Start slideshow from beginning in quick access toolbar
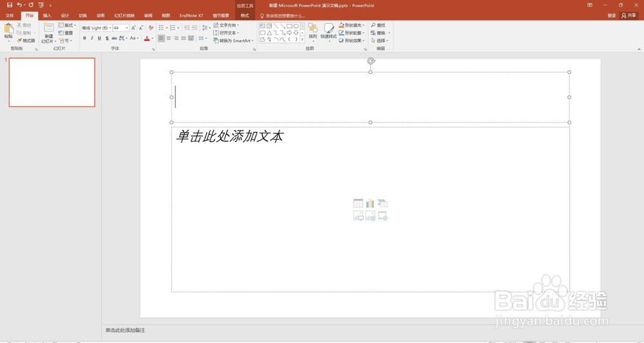 click(x=41, y=5)
